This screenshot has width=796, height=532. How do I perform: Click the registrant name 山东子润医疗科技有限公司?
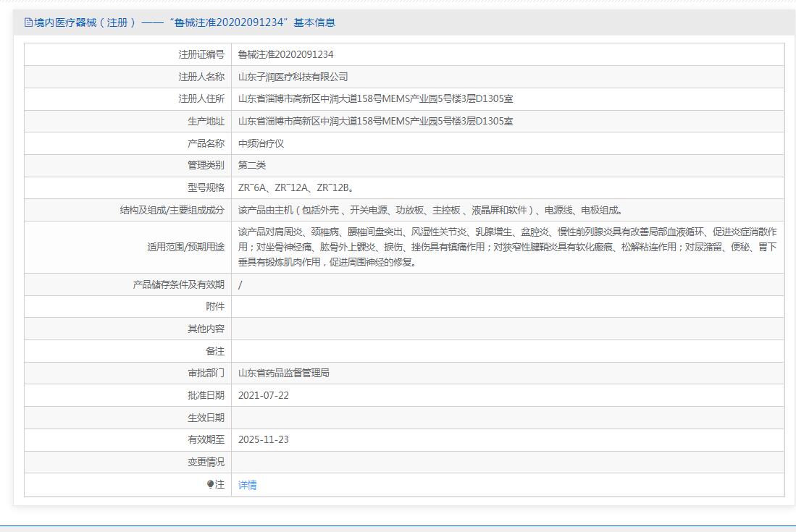[x=293, y=77]
